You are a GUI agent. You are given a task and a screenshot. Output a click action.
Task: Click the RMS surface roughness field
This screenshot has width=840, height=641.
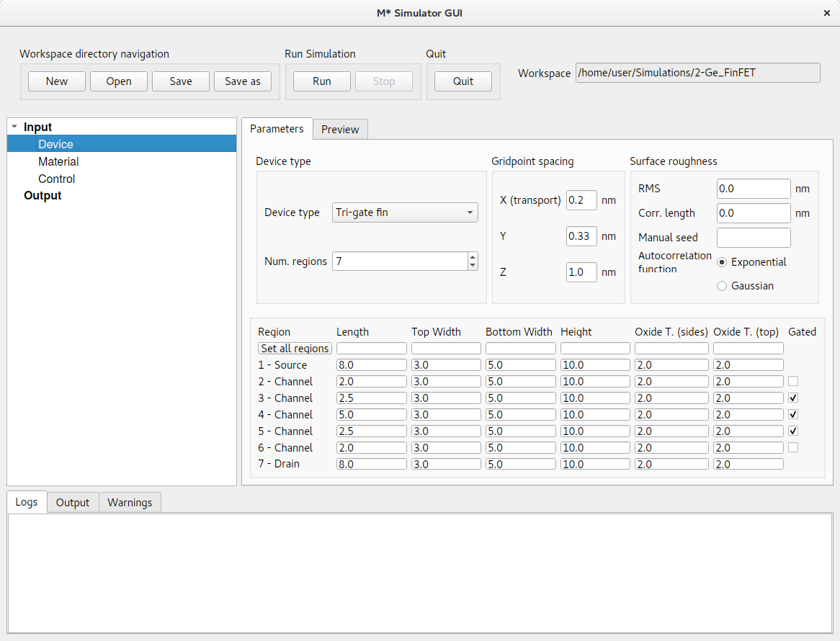754,189
